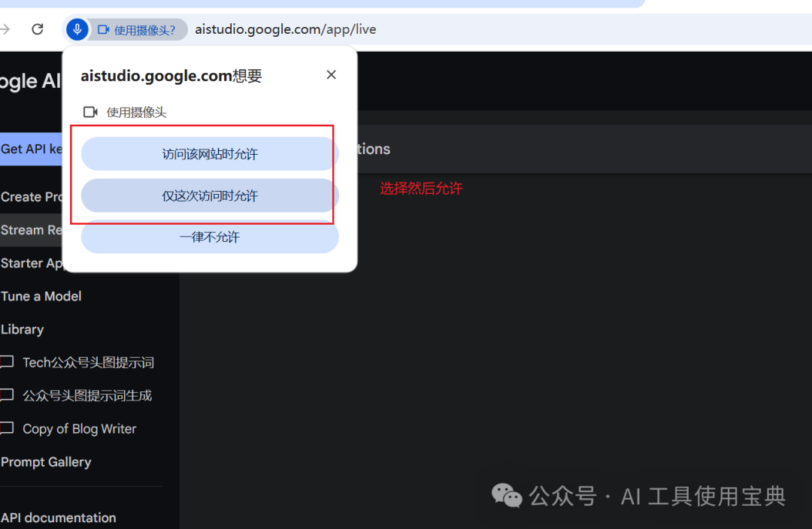
Task: Open Copy of Blog Writer entry
Action: pos(79,429)
